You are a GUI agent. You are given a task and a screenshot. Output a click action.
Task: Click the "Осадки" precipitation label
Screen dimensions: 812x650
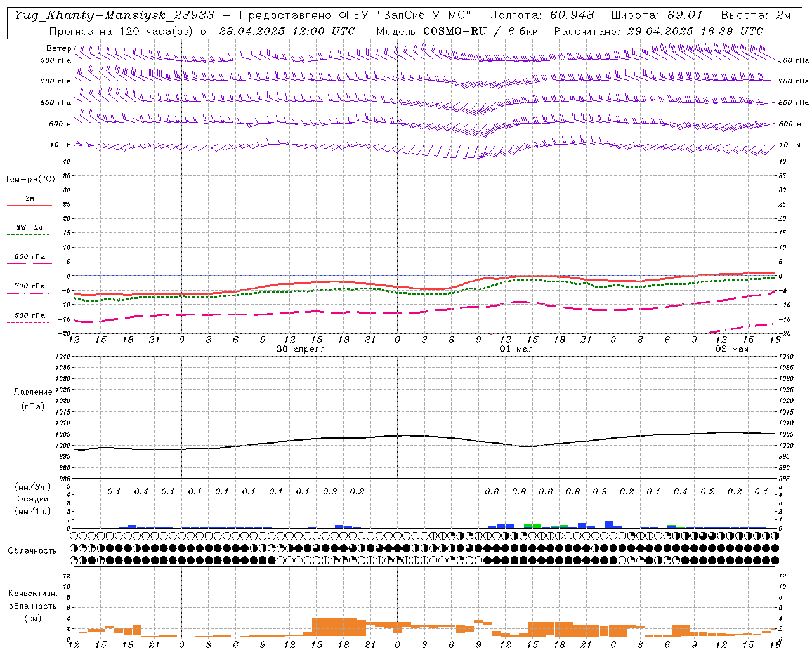coord(32,499)
